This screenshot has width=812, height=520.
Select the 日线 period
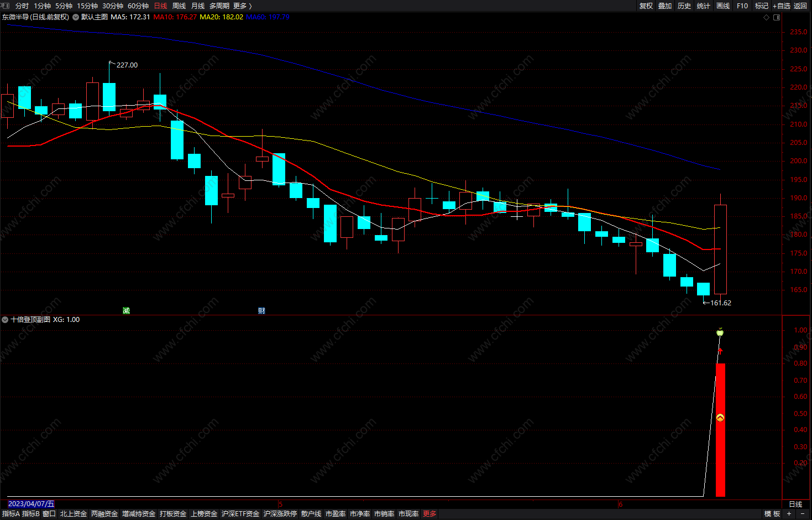(160, 6)
